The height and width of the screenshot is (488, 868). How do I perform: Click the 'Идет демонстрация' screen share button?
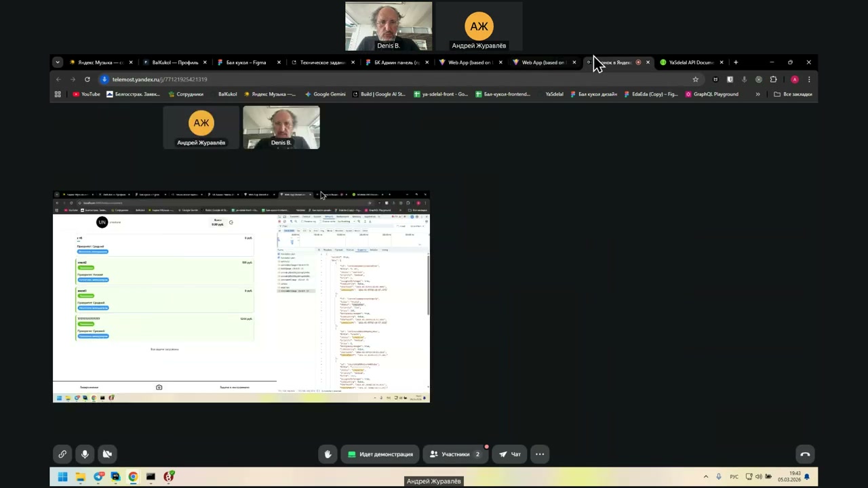pyautogui.click(x=380, y=454)
